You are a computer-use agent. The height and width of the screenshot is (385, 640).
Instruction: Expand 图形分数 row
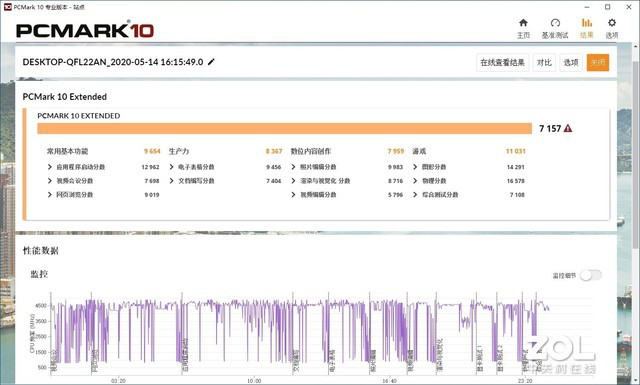click(x=415, y=167)
